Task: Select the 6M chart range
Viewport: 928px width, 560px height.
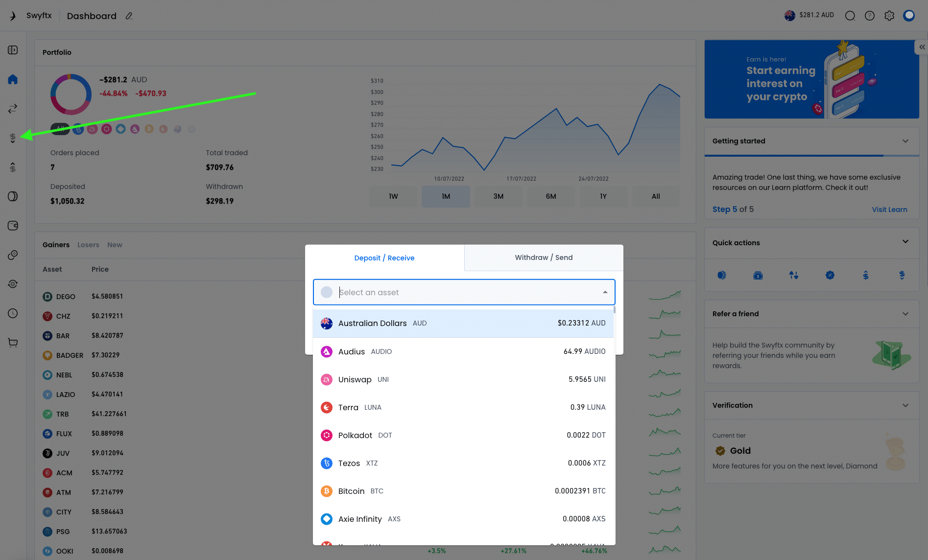Action: pos(551,196)
